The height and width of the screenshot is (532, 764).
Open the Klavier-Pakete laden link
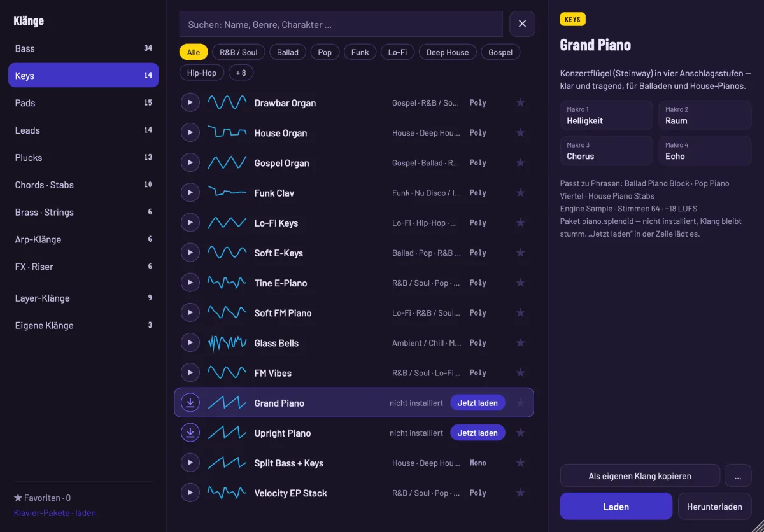pyautogui.click(x=55, y=512)
